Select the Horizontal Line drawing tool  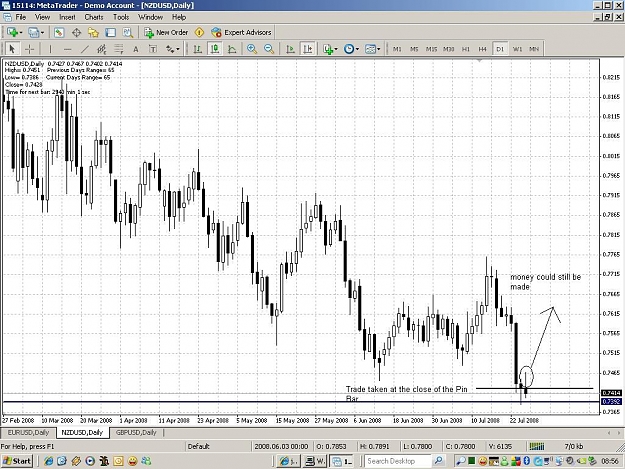click(67, 49)
